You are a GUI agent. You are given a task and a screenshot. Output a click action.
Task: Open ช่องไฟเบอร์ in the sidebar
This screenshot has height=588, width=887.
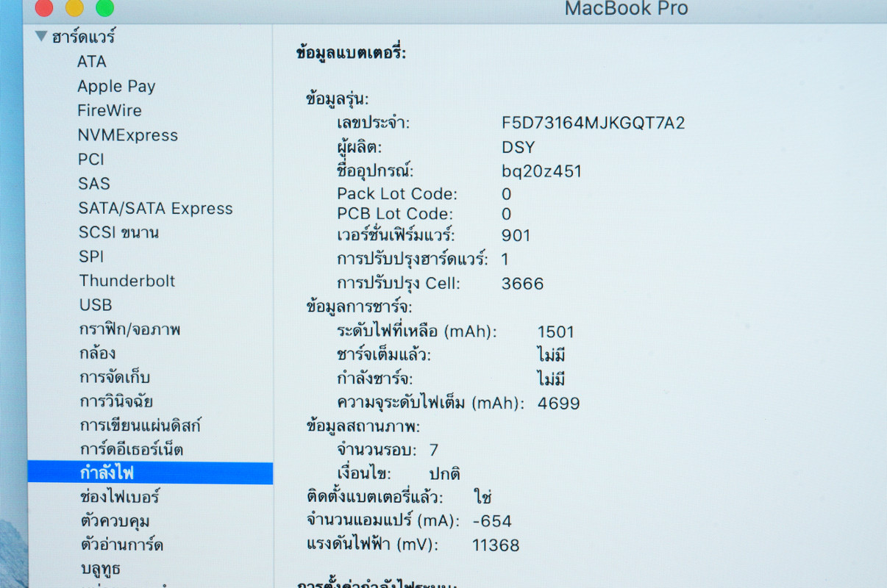click(x=120, y=497)
